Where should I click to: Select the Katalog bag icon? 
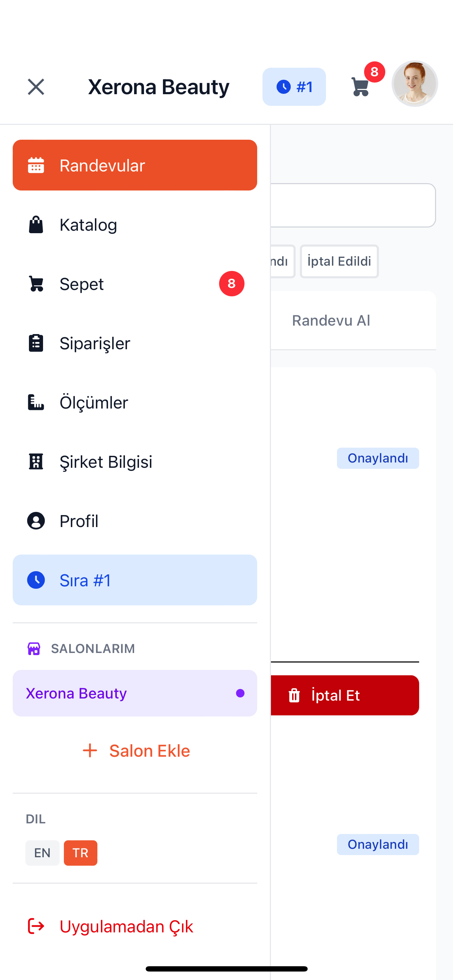coord(36,224)
